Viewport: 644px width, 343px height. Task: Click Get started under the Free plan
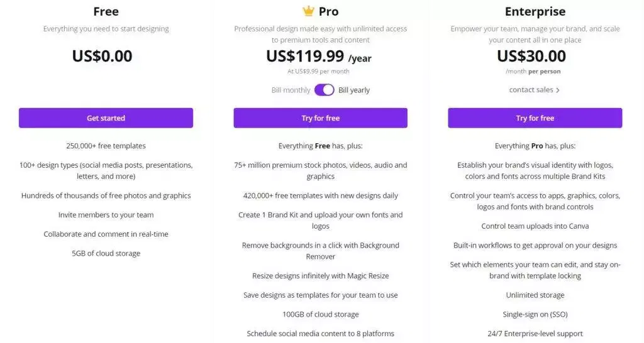(106, 118)
